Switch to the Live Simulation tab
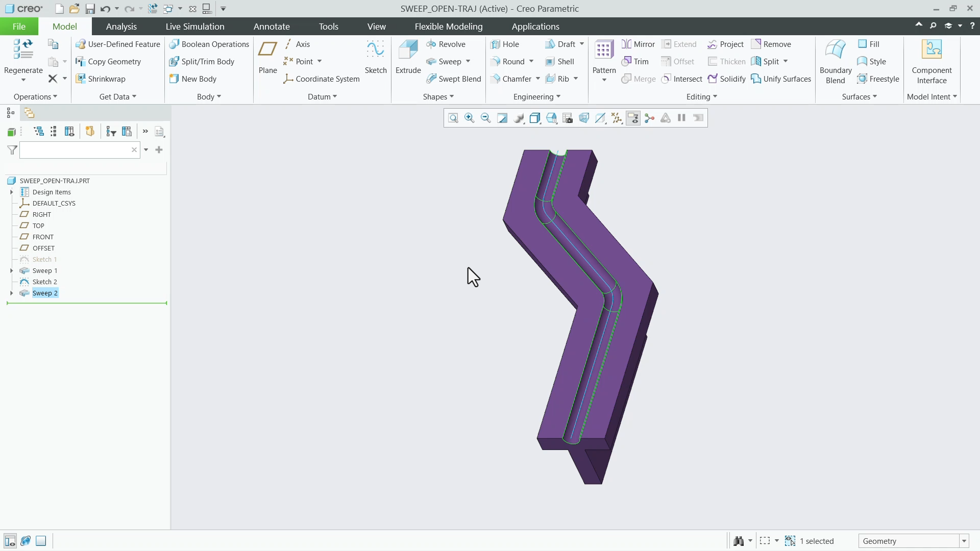 195,27
